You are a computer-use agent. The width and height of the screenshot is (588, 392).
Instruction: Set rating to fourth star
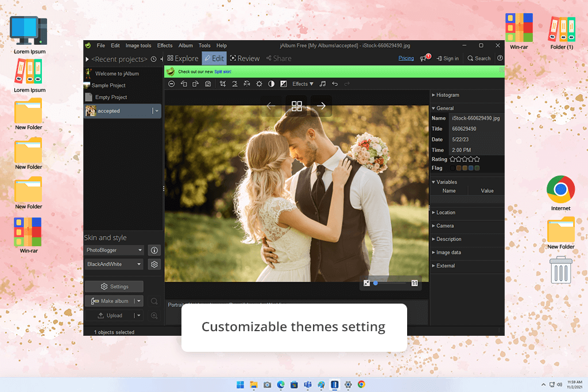471,160
